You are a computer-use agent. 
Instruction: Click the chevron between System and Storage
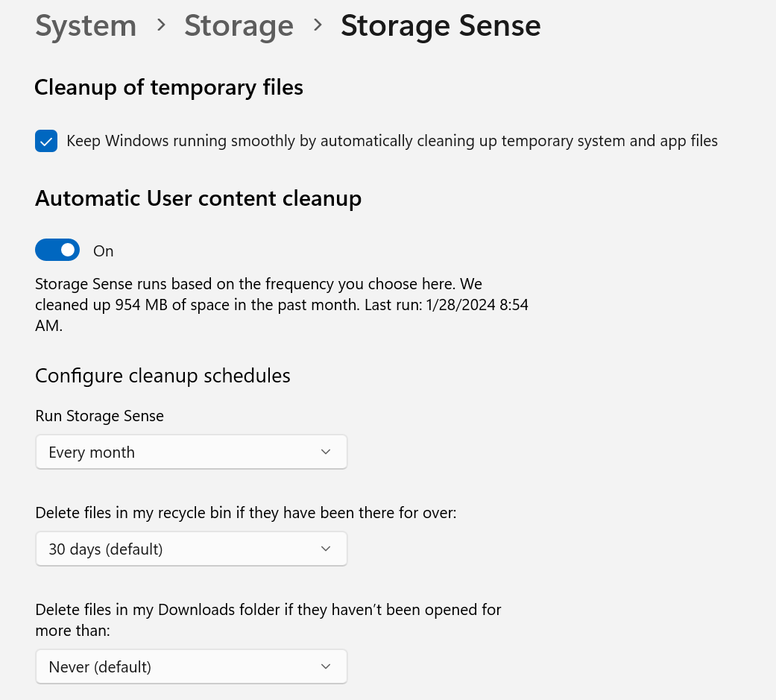[161, 26]
